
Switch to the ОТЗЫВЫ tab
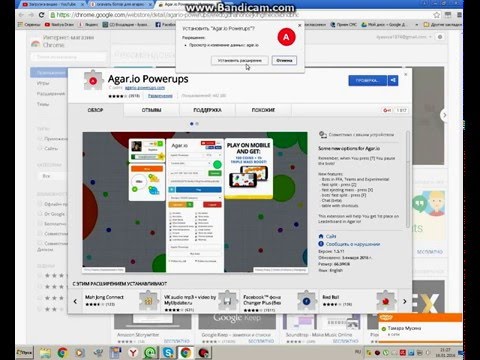pos(151,110)
